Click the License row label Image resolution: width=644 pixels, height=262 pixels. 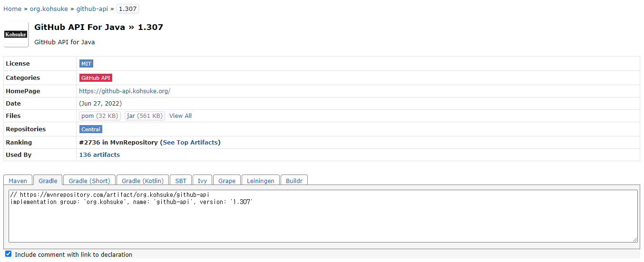18,63
